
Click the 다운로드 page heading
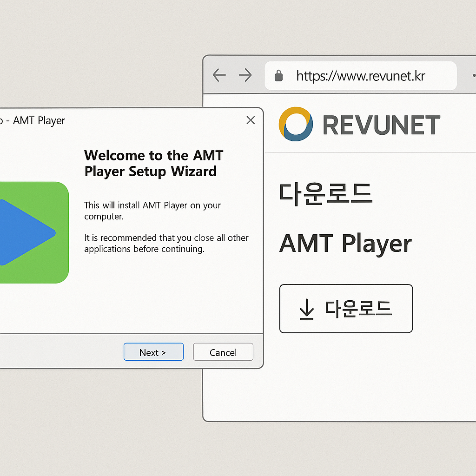pos(325,194)
